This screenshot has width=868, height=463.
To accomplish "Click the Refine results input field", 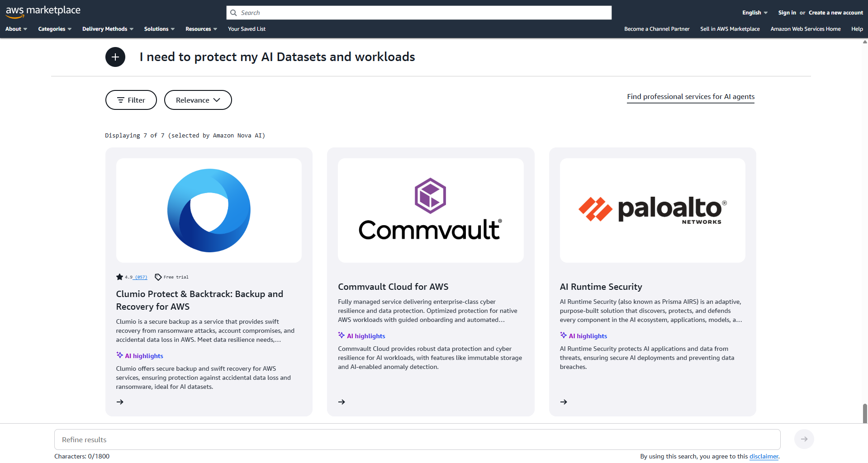I will [x=417, y=439].
